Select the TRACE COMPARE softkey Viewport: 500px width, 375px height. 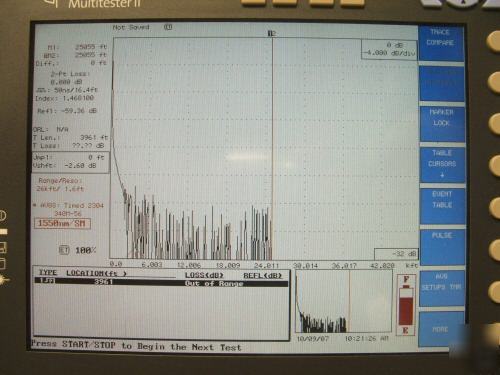tap(441, 43)
